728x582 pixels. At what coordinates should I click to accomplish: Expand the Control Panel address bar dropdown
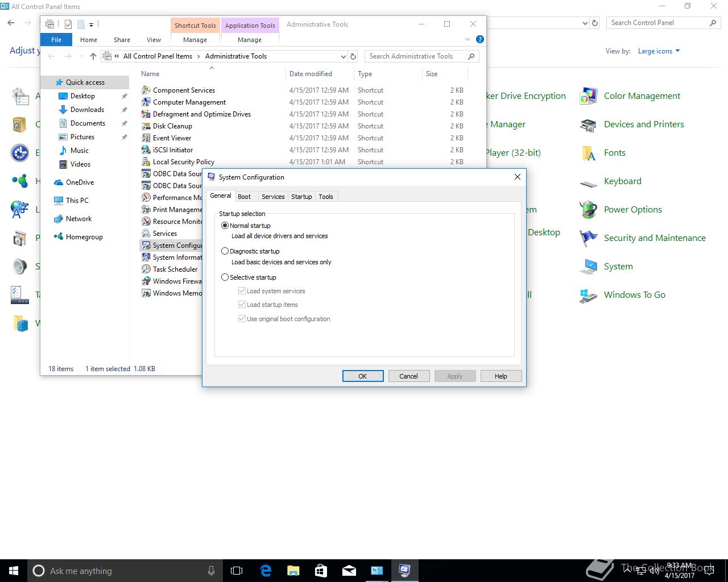click(585, 23)
